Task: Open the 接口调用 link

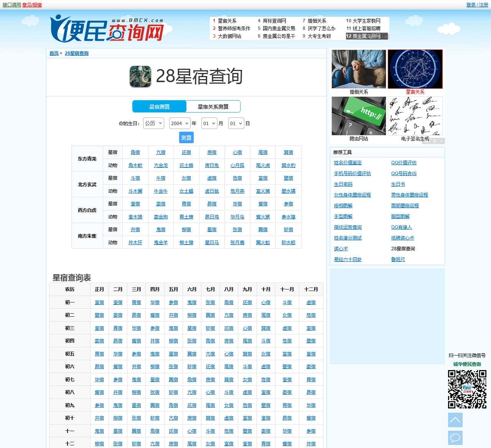Action: click(12, 5)
